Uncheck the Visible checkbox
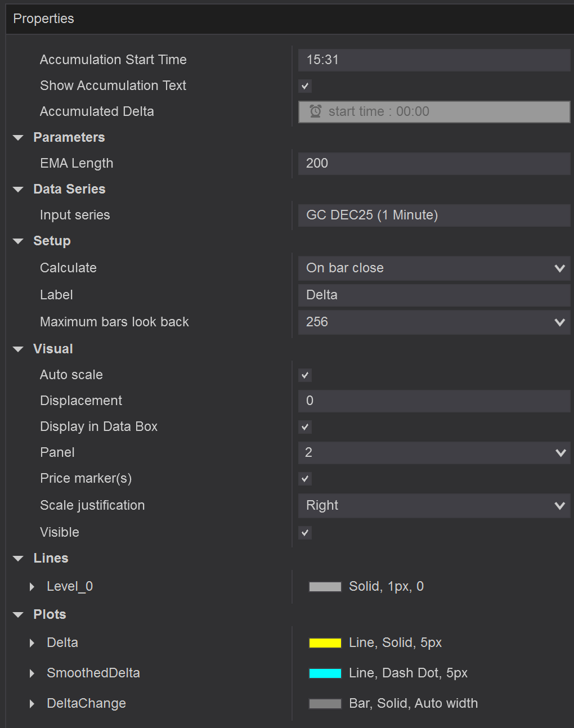Viewport: 574px width, 728px height. click(x=305, y=533)
